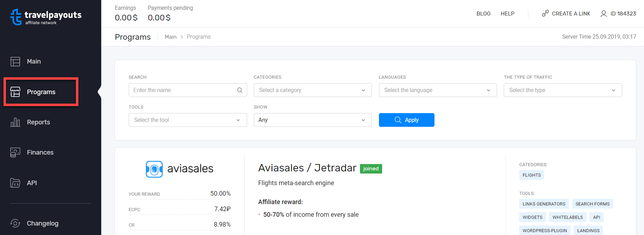Select the WHITELABELS tool tag
Image resolution: width=644 pixels, height=235 pixels.
[x=567, y=217]
